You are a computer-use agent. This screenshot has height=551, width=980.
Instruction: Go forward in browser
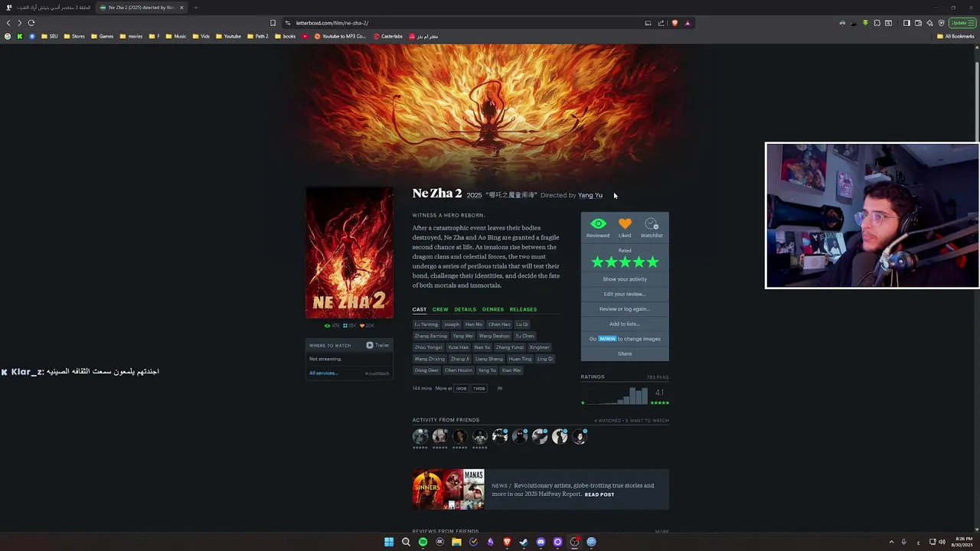[20, 23]
